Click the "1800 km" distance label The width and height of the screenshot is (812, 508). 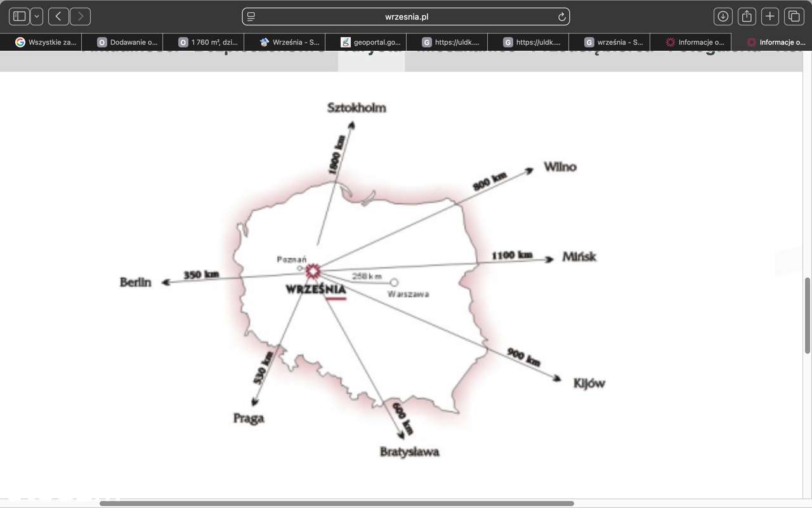[337, 154]
